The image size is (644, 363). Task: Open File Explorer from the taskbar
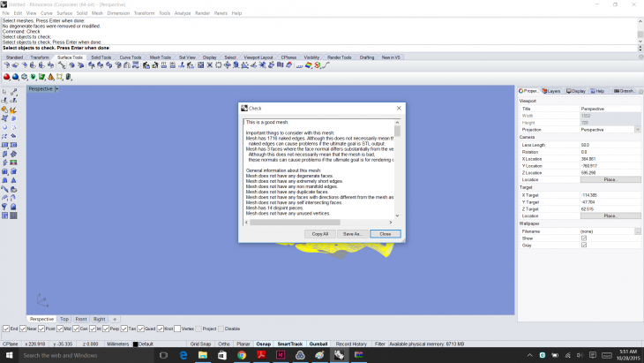pyautogui.click(x=201, y=355)
